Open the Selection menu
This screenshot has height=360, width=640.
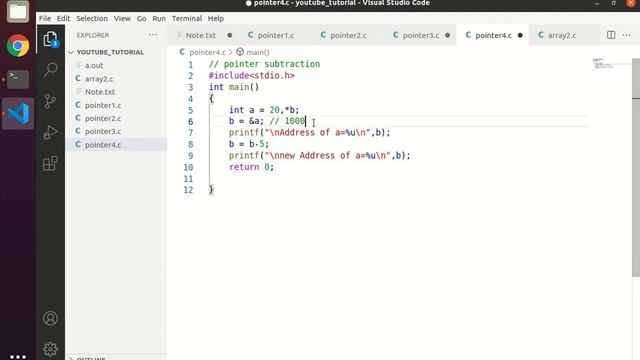[92, 18]
